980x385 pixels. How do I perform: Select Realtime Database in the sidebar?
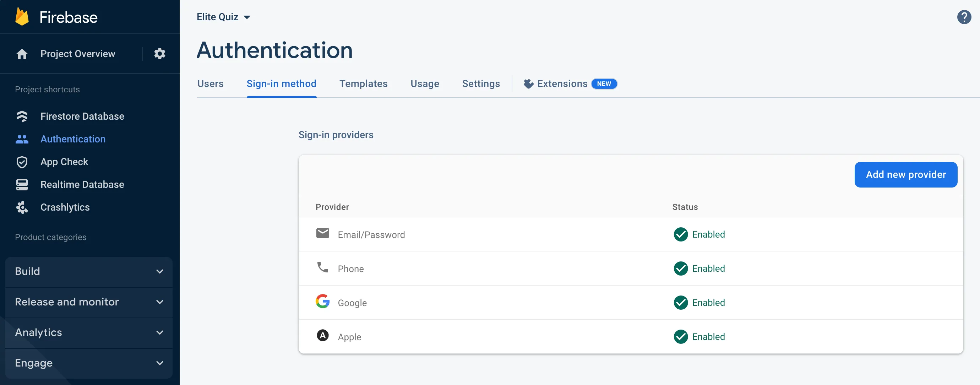(x=82, y=185)
